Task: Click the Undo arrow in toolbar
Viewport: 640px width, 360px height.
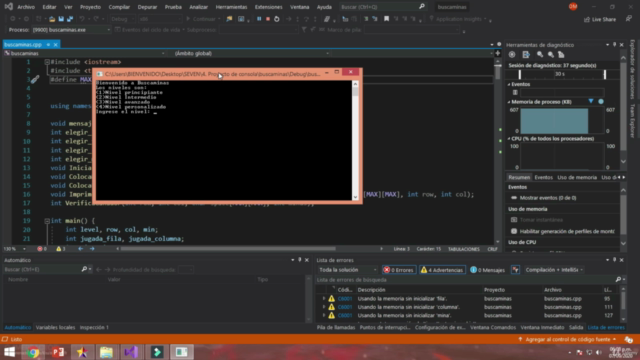Action: [x=82, y=19]
